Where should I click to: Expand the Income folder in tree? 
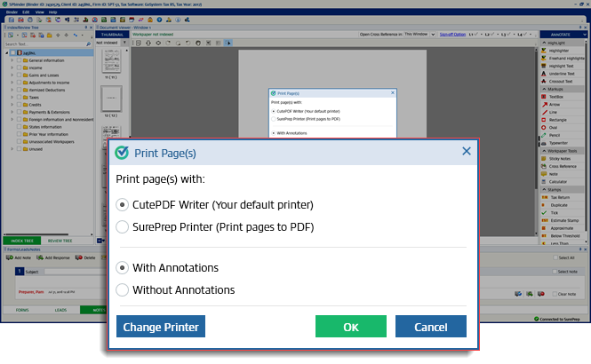(x=11, y=67)
